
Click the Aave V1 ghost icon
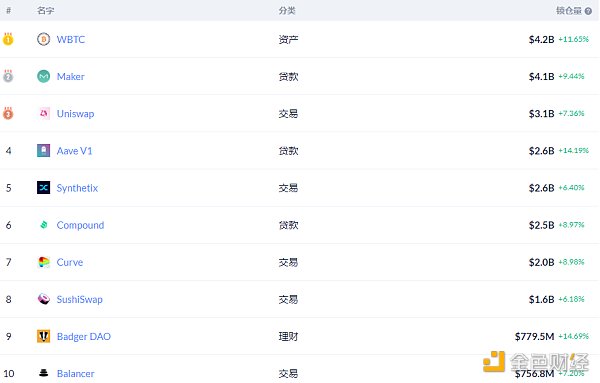(43, 150)
